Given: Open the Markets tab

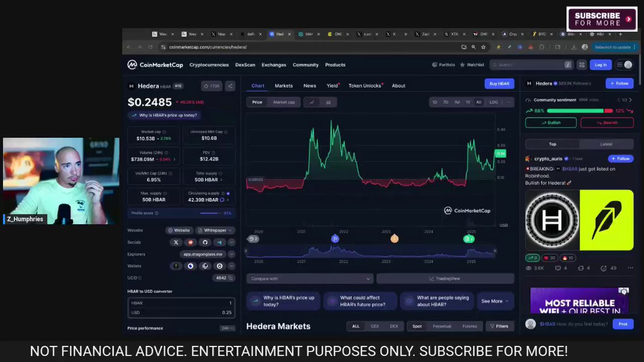Looking at the screenshot, I should 284,86.
